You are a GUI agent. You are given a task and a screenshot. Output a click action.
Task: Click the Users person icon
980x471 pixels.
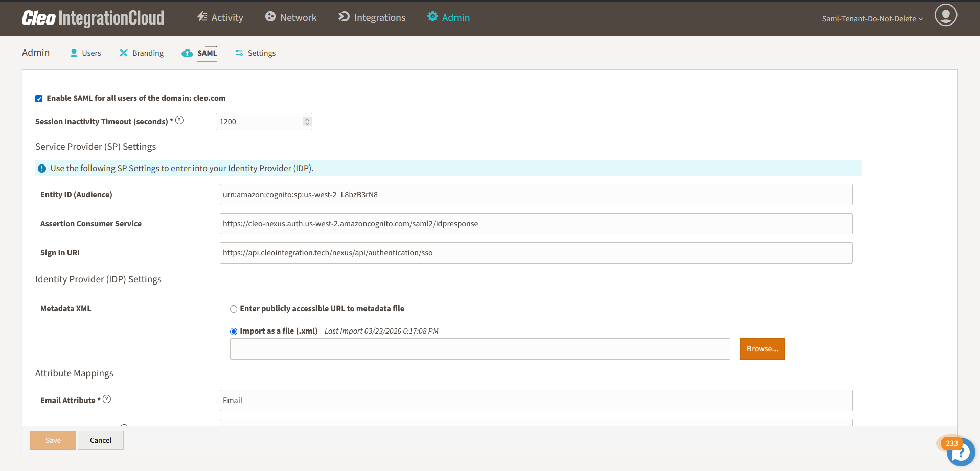click(x=74, y=53)
